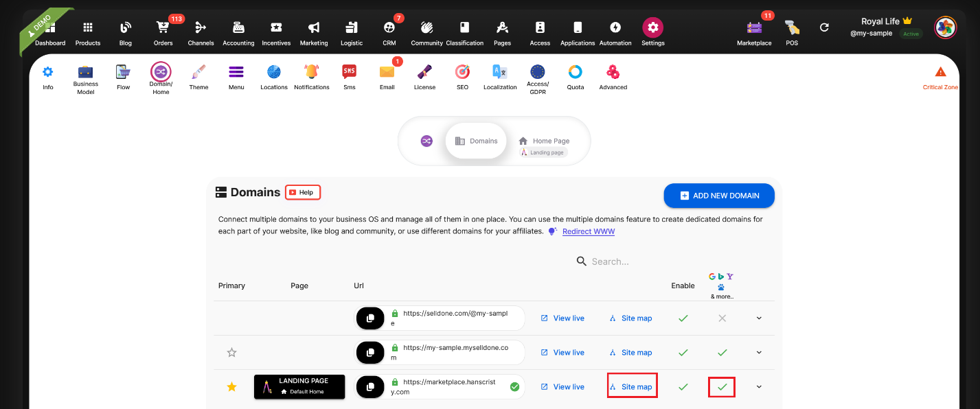Open the POS icon

(792, 33)
